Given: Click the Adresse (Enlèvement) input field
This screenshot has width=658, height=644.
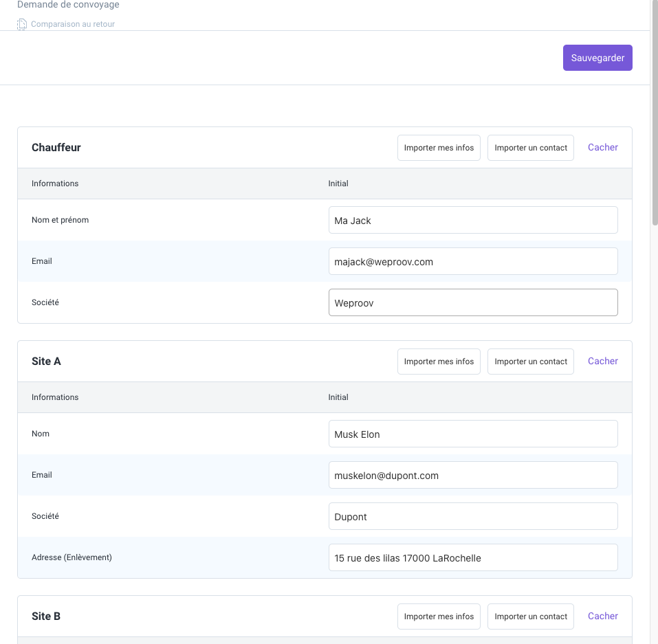Looking at the screenshot, I should tap(473, 558).
